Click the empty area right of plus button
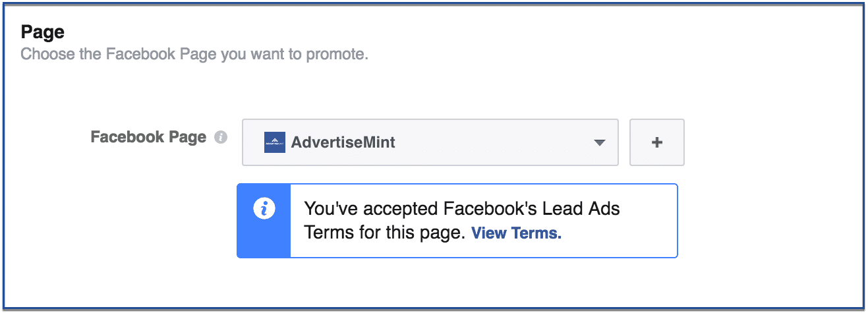The width and height of the screenshot is (868, 313). point(771,142)
